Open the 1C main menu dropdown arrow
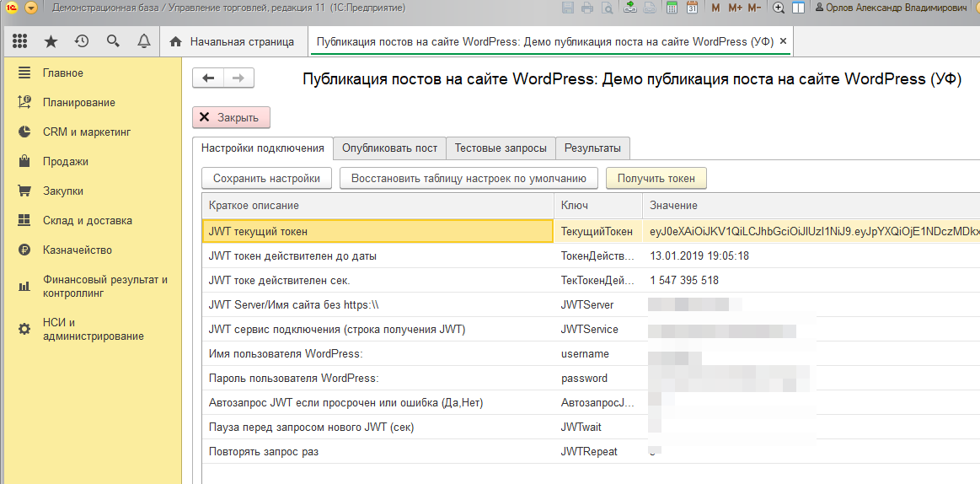Viewport: 980px width, 484px height. (31, 8)
